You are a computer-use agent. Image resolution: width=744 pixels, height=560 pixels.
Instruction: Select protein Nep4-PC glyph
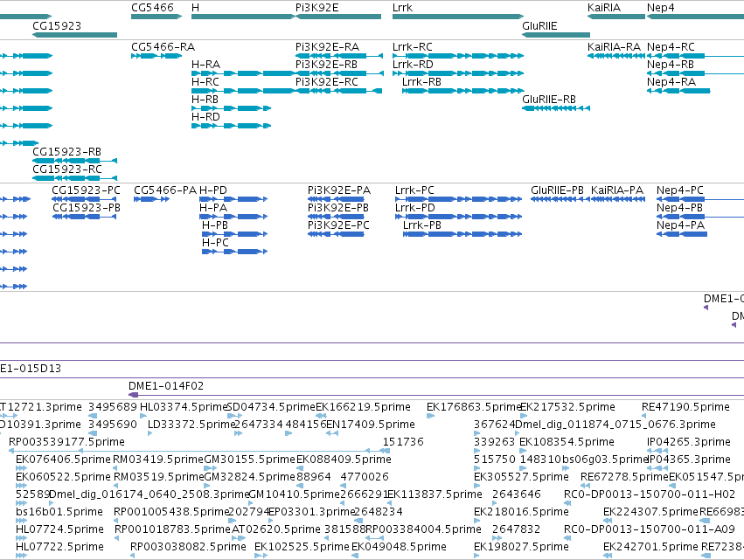tap(700, 199)
